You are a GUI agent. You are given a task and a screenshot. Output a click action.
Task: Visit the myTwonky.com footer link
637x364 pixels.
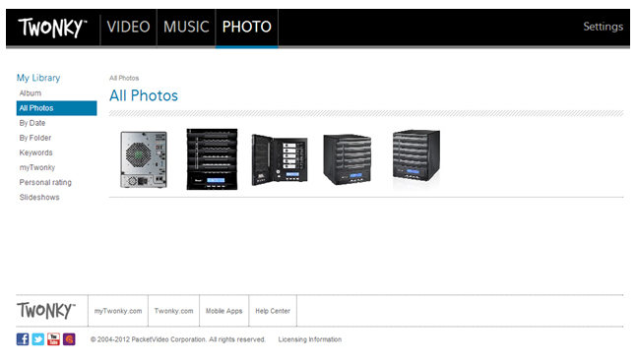(118, 311)
